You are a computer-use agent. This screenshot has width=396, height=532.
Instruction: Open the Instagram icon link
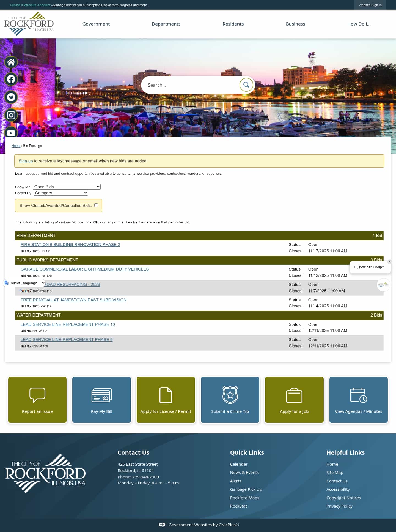point(11,115)
